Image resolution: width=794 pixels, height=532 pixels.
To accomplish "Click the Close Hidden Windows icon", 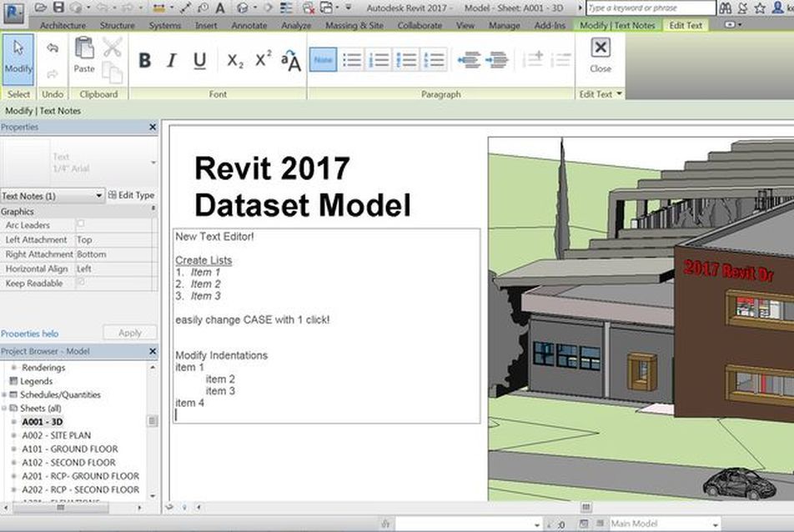I will [x=309, y=8].
